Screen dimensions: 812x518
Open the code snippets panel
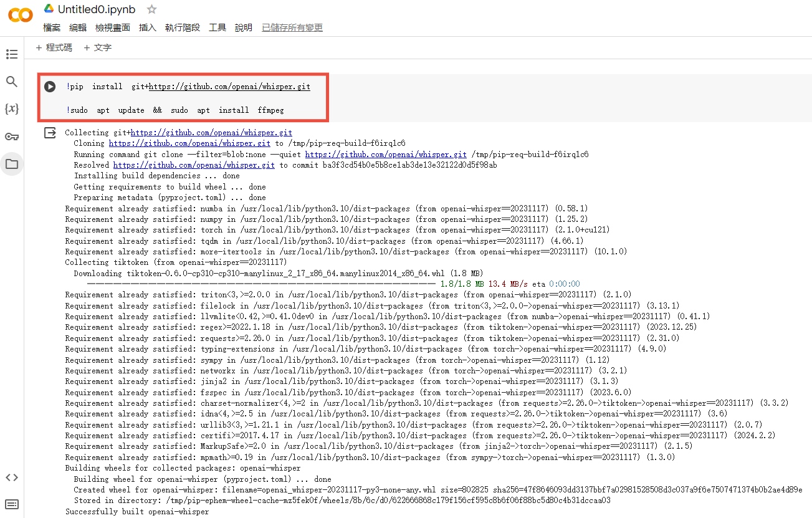click(x=12, y=477)
